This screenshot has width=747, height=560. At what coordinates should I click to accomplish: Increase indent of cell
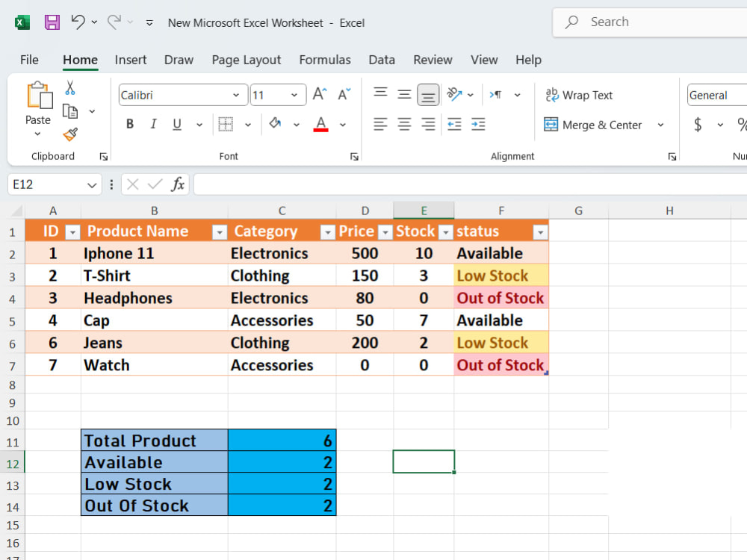tap(478, 124)
